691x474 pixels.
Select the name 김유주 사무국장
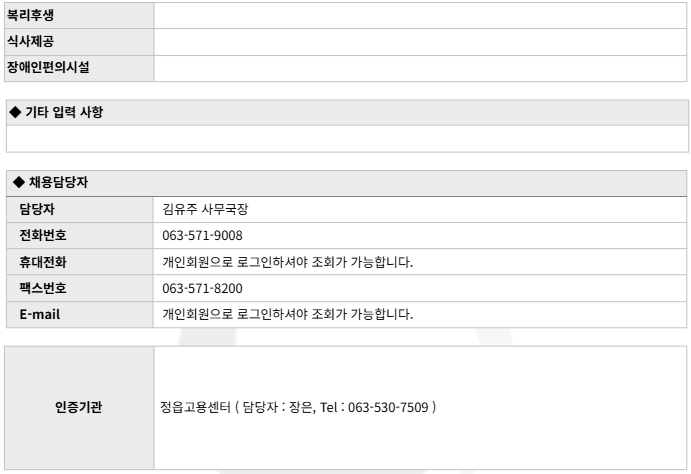pyautogui.click(x=204, y=210)
